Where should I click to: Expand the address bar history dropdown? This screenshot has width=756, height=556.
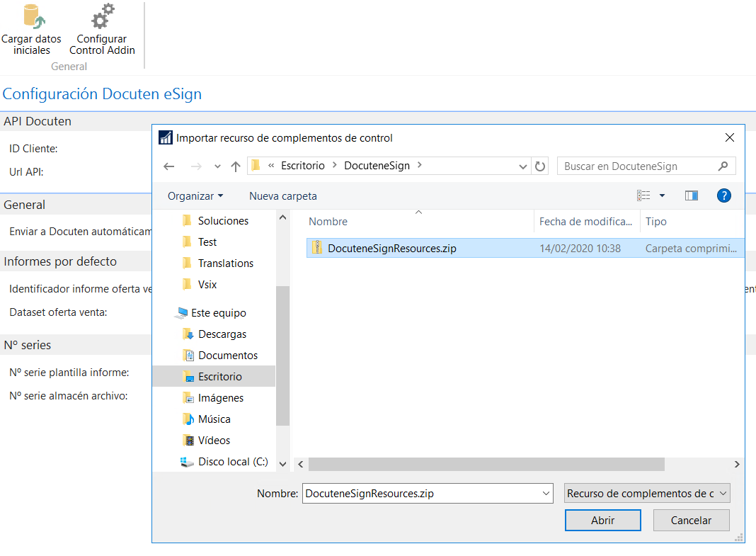522,166
